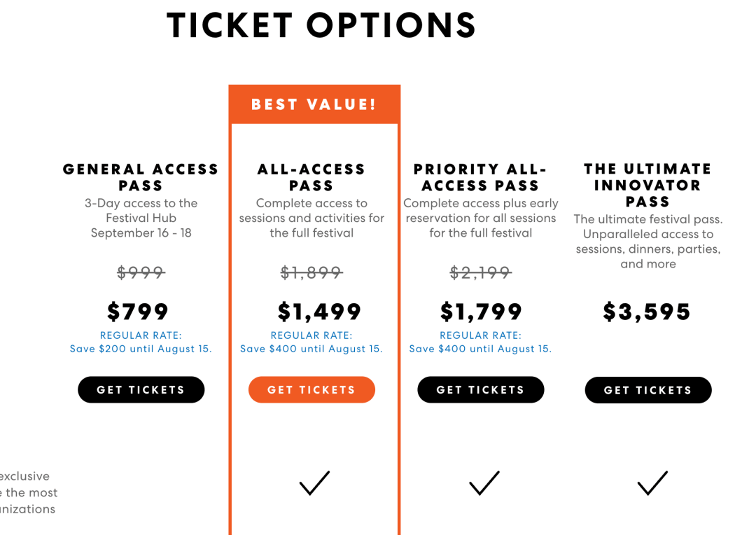Click the All-Access Pass checkmark icon
Screen dimensions: 756x535
pos(314,483)
